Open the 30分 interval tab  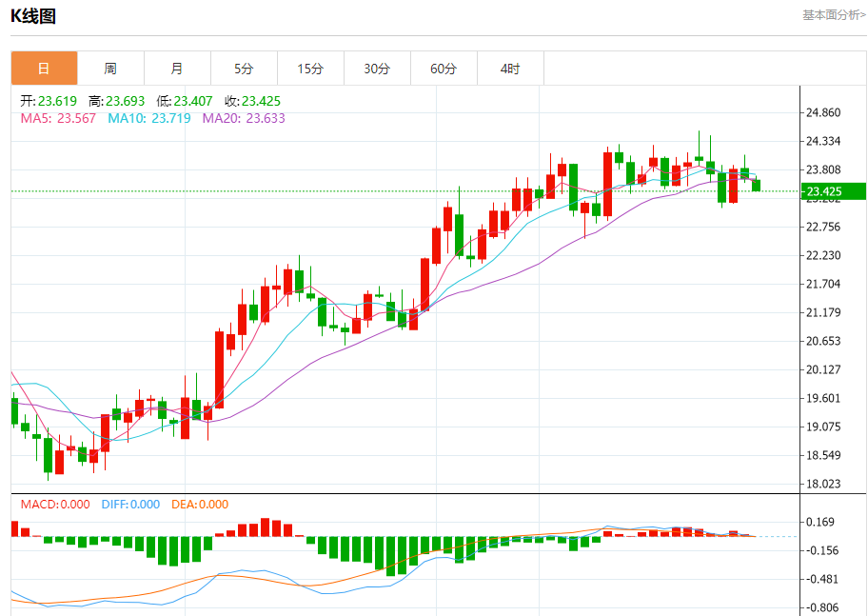[x=377, y=69]
